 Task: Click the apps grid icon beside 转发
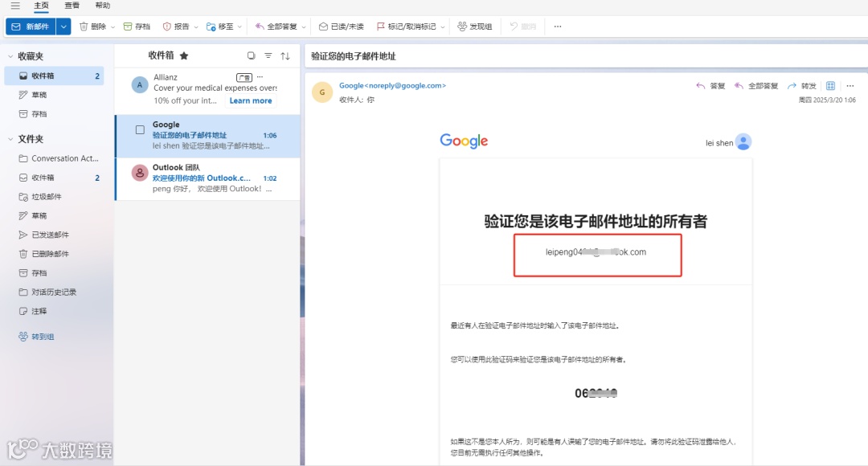coord(830,86)
